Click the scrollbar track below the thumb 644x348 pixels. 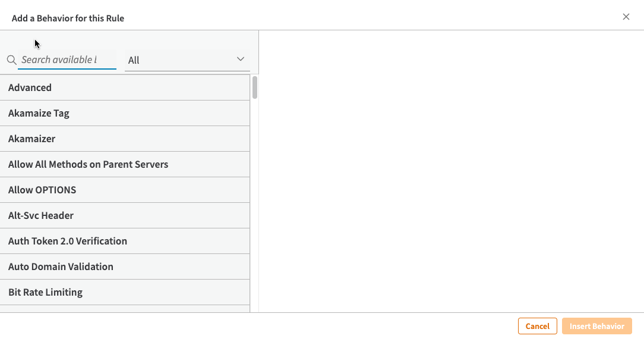(x=255, y=208)
